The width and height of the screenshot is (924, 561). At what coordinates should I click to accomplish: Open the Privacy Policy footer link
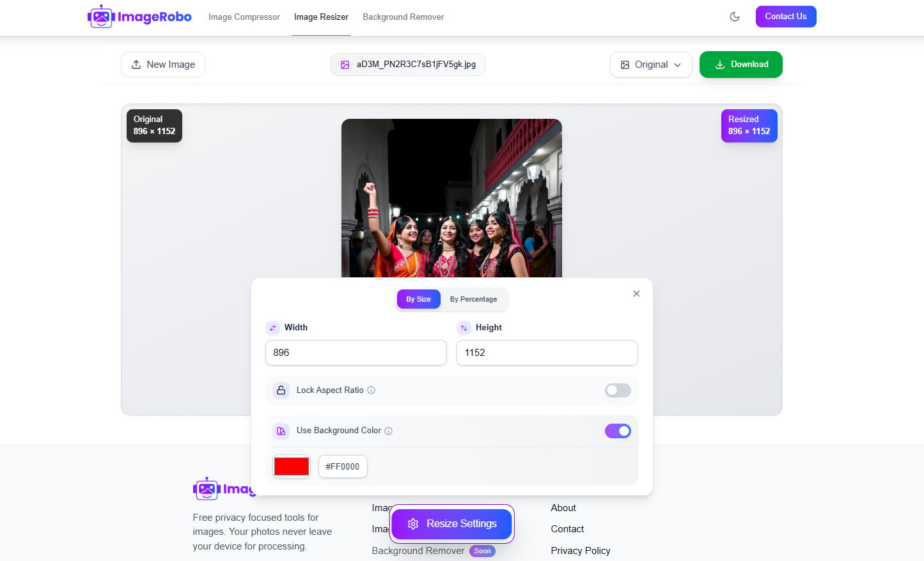pos(581,551)
